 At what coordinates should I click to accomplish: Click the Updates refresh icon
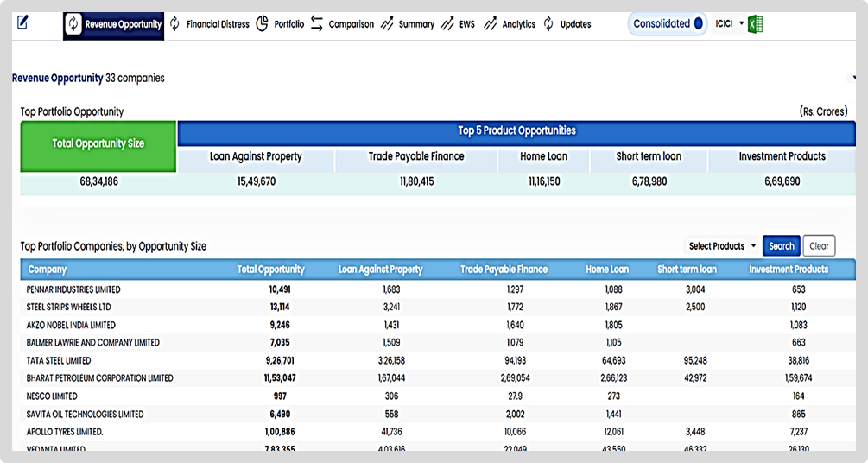point(548,23)
